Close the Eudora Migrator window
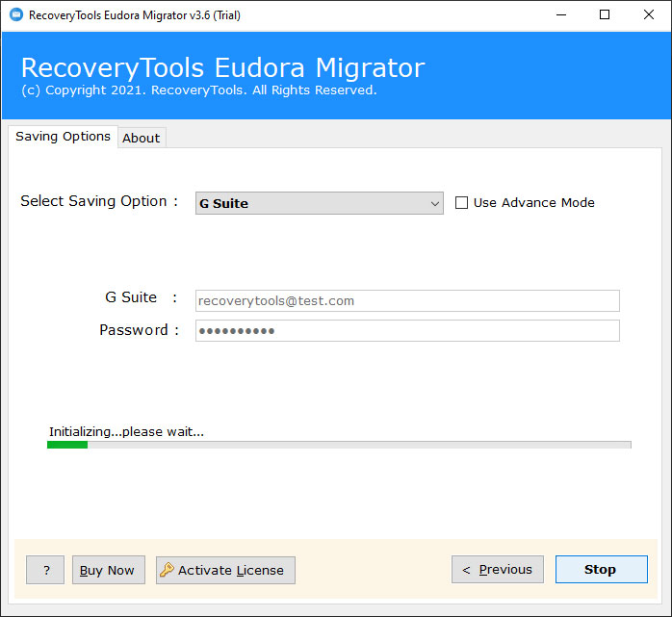 pos(649,15)
